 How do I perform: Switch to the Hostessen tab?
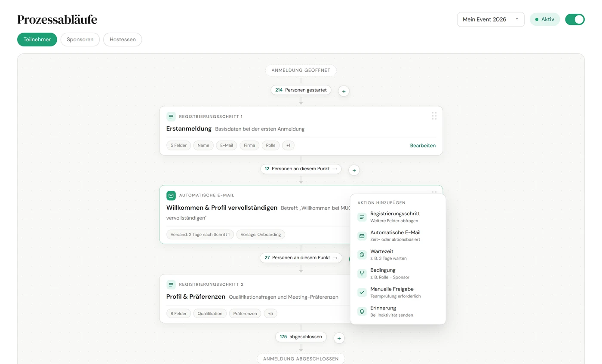(123, 40)
